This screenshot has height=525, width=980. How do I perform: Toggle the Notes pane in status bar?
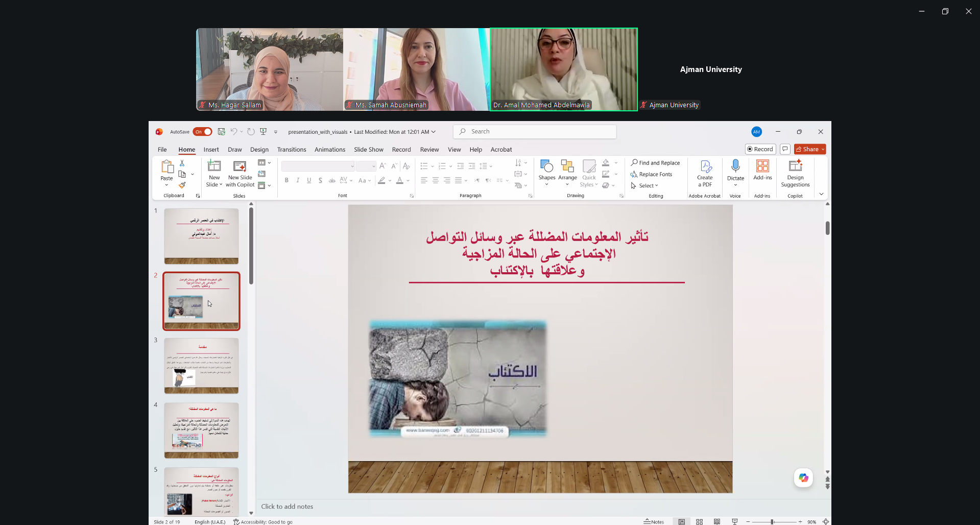click(654, 521)
